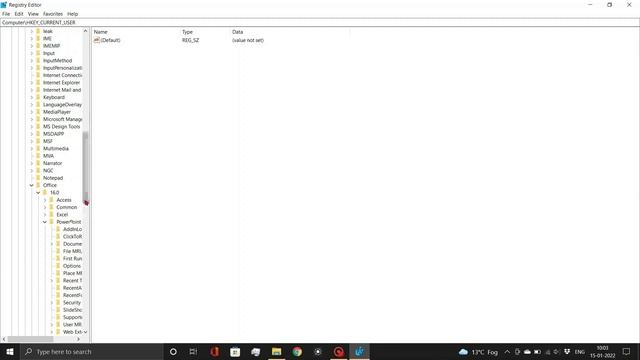Select the Microsoft Management key
The image size is (640, 360).
pyautogui.click(x=62, y=120)
